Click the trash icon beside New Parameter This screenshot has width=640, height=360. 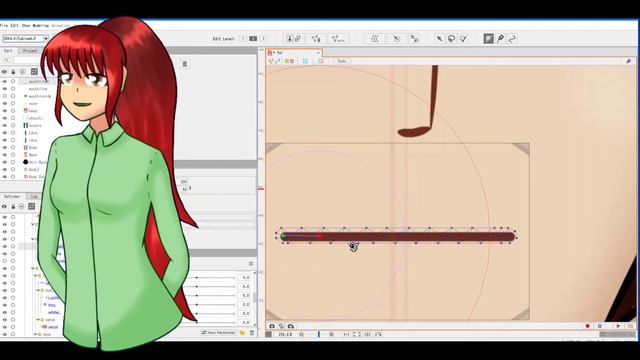(x=252, y=333)
